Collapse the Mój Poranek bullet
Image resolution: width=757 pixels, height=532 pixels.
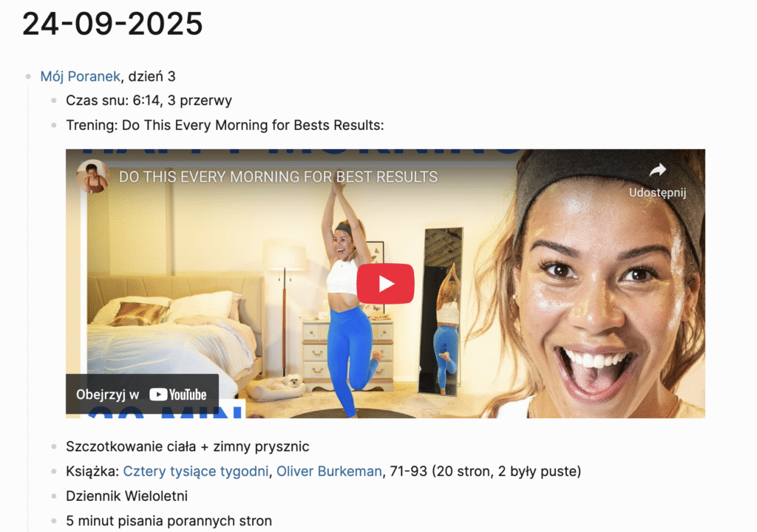point(29,76)
